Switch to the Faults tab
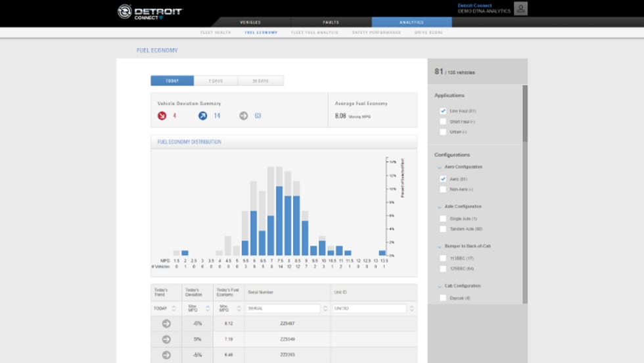The width and height of the screenshot is (644, 363). (331, 22)
